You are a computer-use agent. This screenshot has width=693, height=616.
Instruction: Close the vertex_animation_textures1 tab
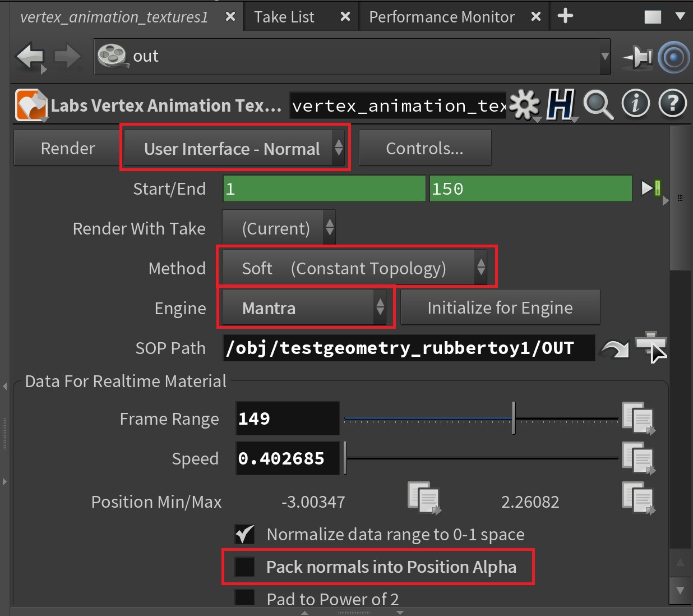click(230, 17)
